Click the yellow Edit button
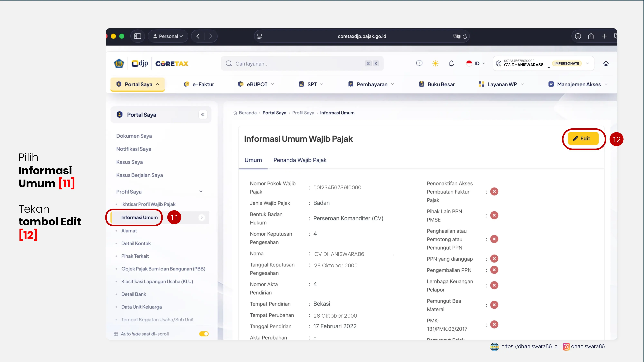 click(583, 139)
